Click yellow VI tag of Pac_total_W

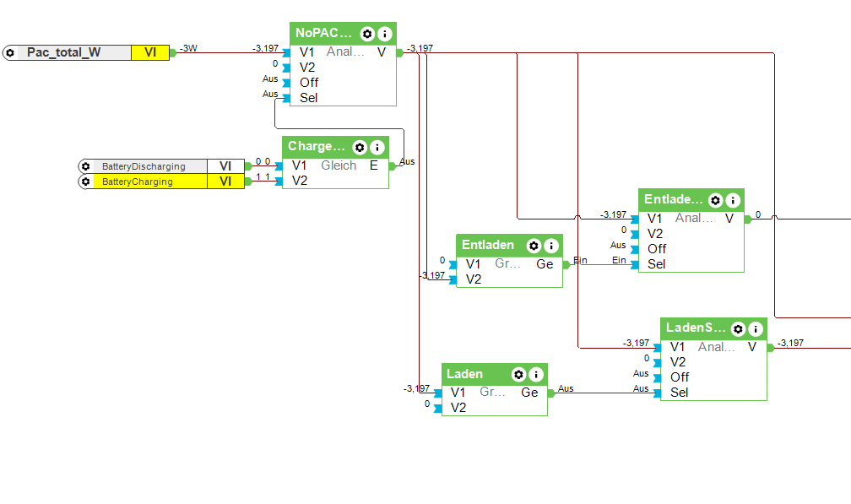tap(150, 52)
